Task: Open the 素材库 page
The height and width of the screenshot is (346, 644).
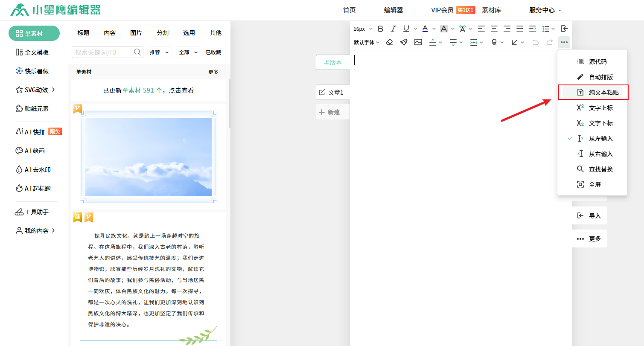Action: [491, 10]
